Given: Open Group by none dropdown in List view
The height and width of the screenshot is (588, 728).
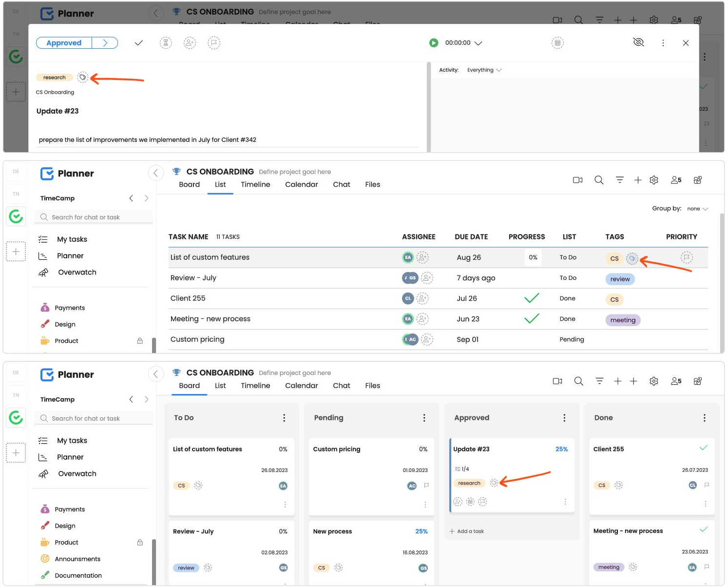Looking at the screenshot, I should pyautogui.click(x=697, y=209).
